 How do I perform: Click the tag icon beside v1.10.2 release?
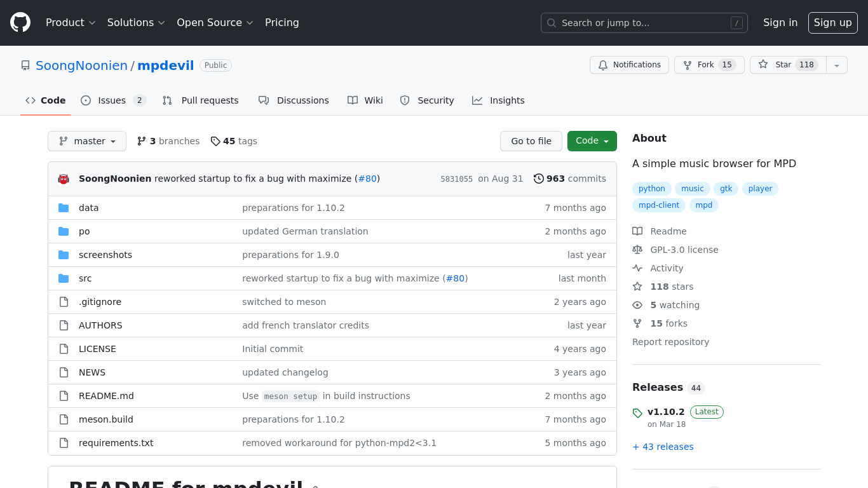pos(637,413)
